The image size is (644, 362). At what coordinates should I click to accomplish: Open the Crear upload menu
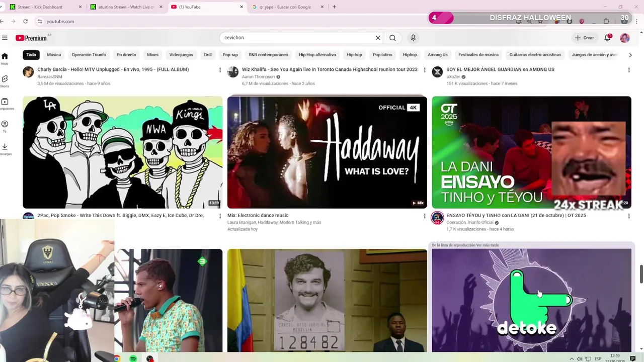[584, 38]
